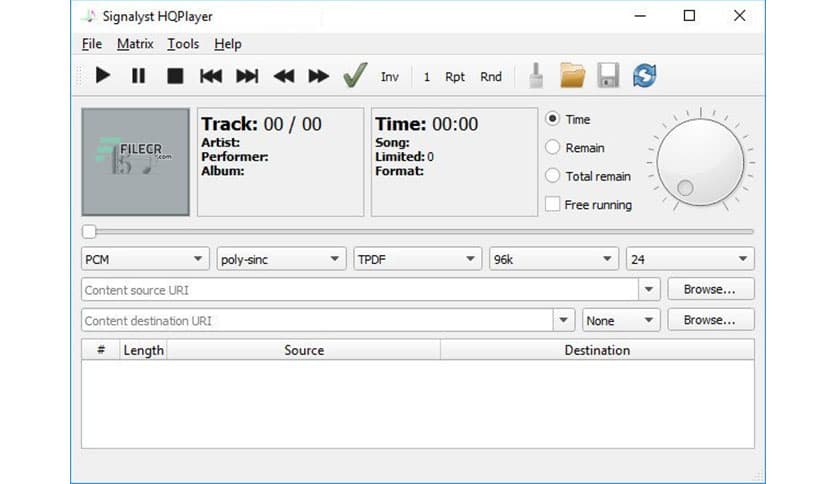Open the File menu
836x484 pixels.
pyautogui.click(x=92, y=44)
